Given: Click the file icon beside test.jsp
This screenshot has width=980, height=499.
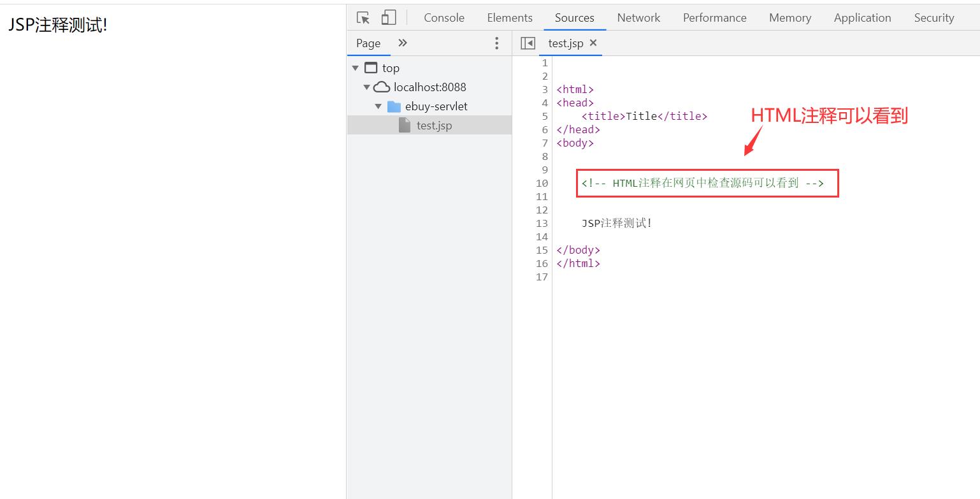Looking at the screenshot, I should click(x=405, y=125).
